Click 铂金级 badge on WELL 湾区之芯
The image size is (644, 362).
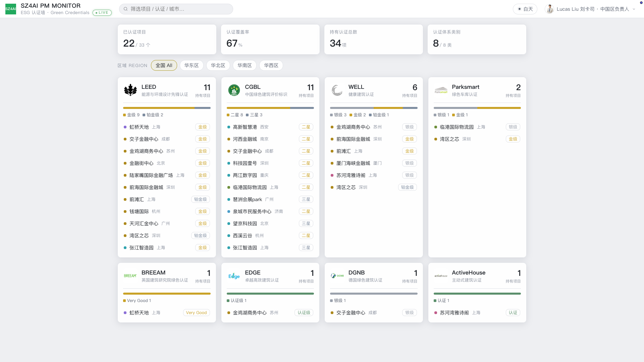coord(408,187)
